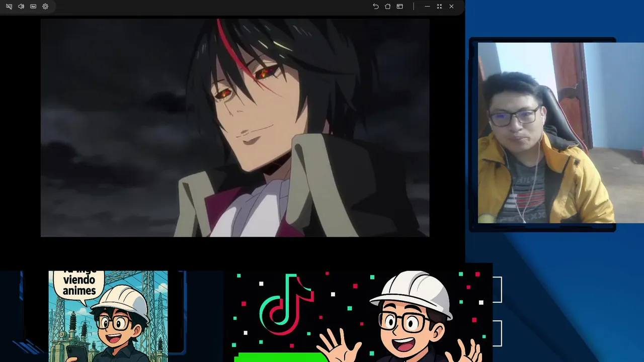Screen dimensions: 644x362
Task: Click the webcam feed of the streamer
Action: [x=560, y=133]
